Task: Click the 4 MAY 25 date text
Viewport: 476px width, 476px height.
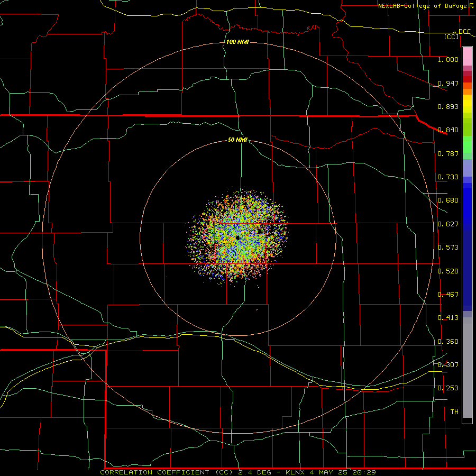Action: point(329,472)
